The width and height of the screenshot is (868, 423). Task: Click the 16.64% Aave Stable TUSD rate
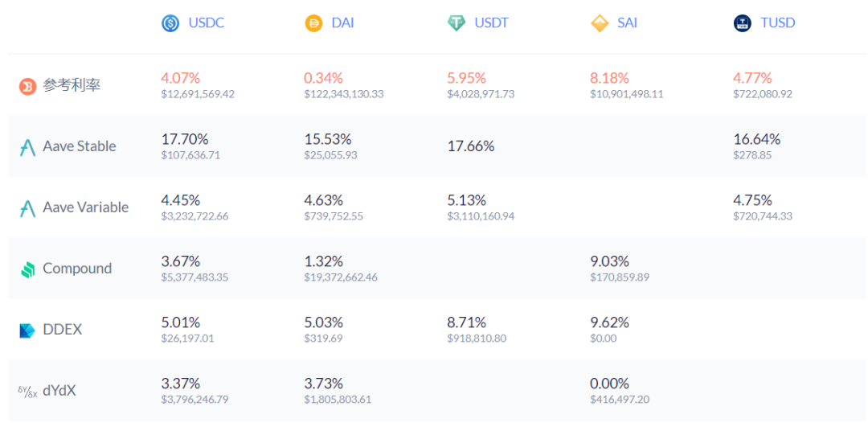coord(757,139)
